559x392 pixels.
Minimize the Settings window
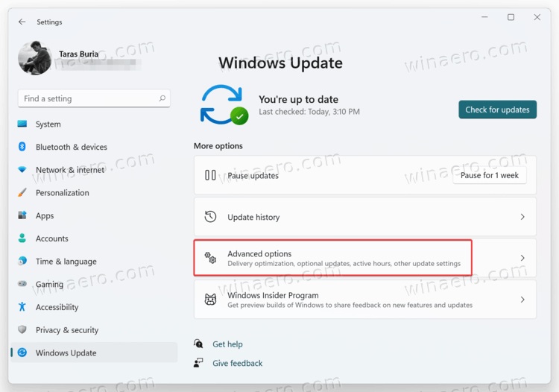pos(484,17)
